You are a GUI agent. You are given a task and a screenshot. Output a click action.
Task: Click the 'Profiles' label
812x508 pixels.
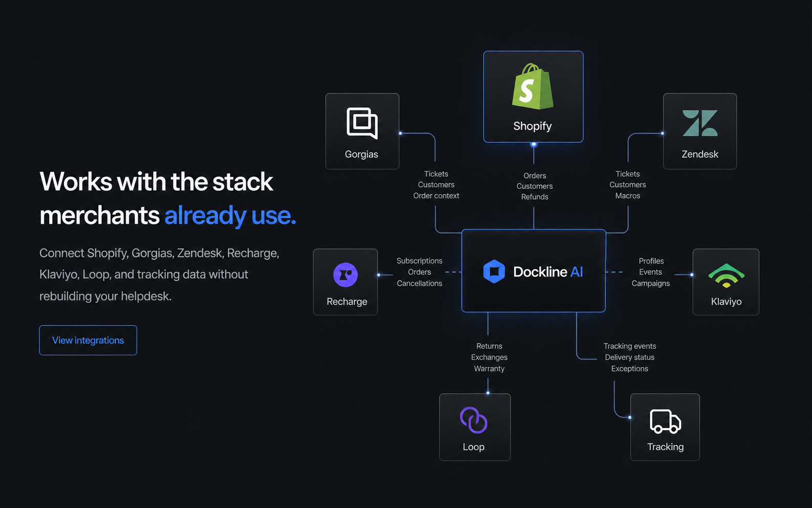tap(651, 261)
